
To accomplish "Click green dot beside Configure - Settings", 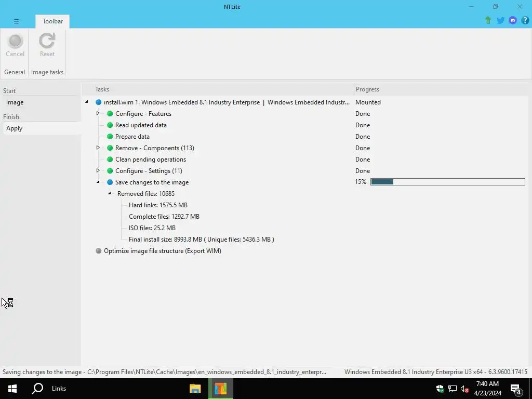I will point(110,170).
